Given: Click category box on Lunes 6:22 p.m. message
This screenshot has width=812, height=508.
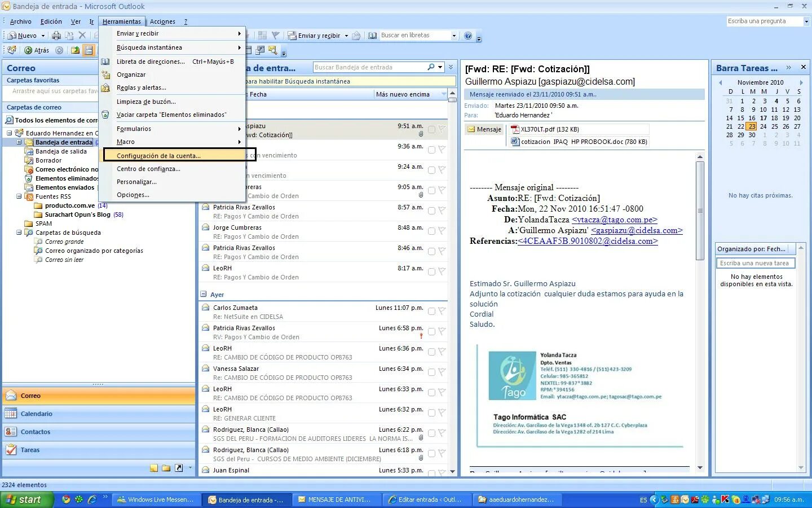Looking at the screenshot, I should (x=431, y=433).
